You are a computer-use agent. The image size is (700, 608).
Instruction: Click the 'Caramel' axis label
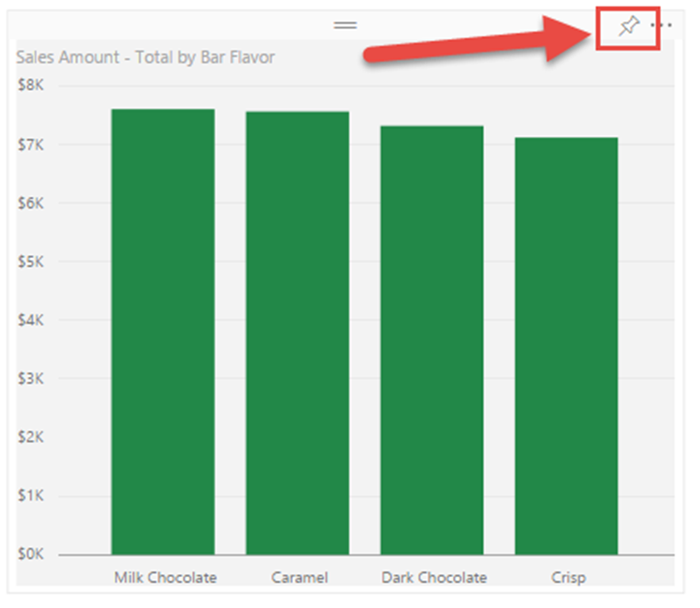299,577
